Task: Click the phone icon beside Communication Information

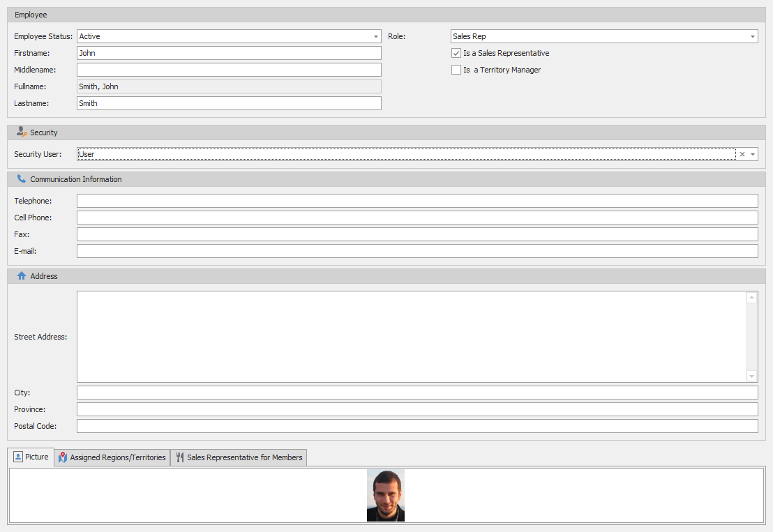Action: (22, 178)
